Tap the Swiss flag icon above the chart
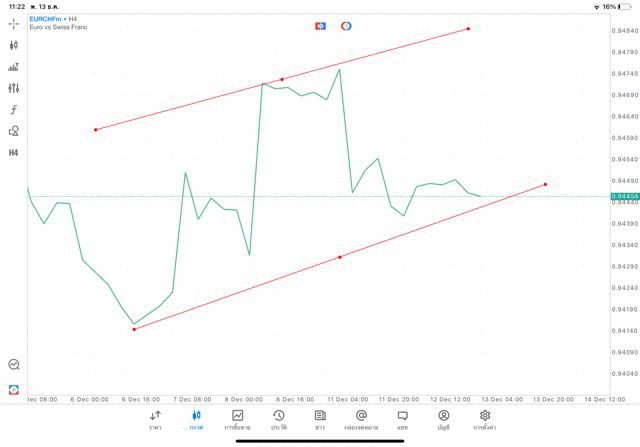The height and width of the screenshot is (447, 640). [x=320, y=25]
